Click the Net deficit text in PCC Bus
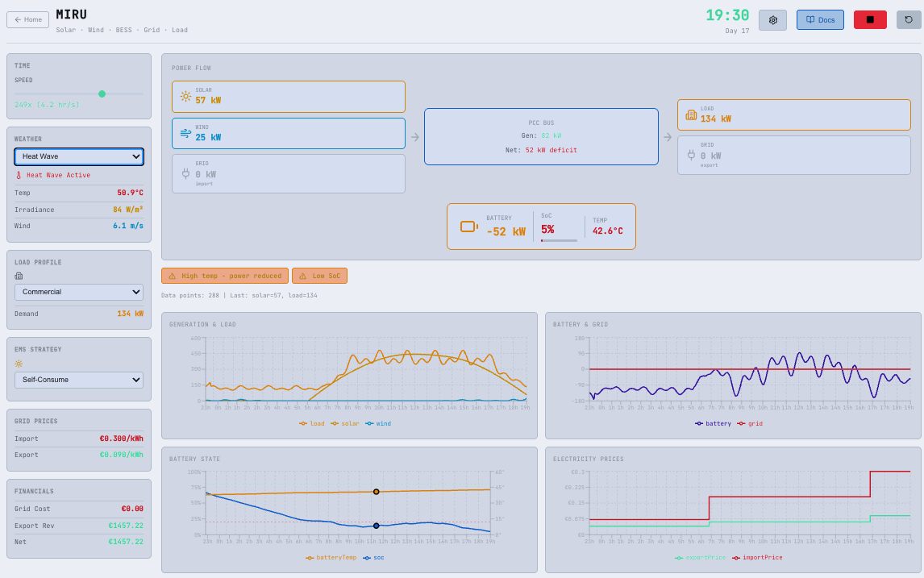Screen dimensions: 924x578 click(x=541, y=150)
